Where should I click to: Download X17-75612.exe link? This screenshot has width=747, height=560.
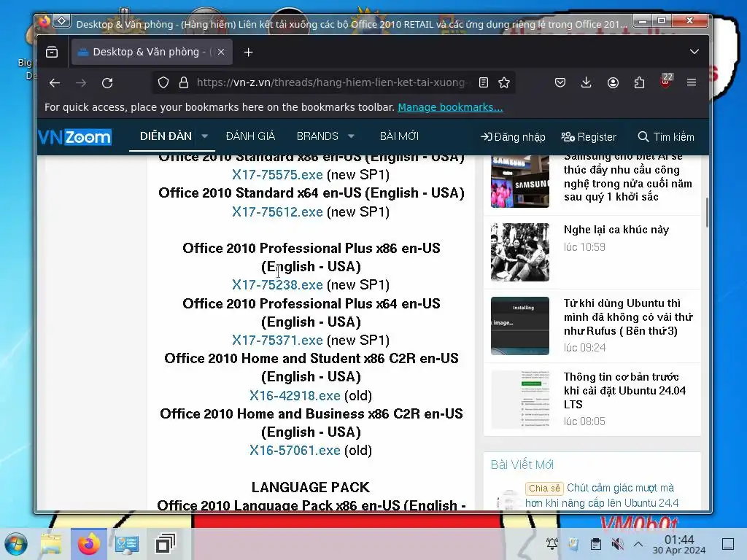[x=277, y=212]
